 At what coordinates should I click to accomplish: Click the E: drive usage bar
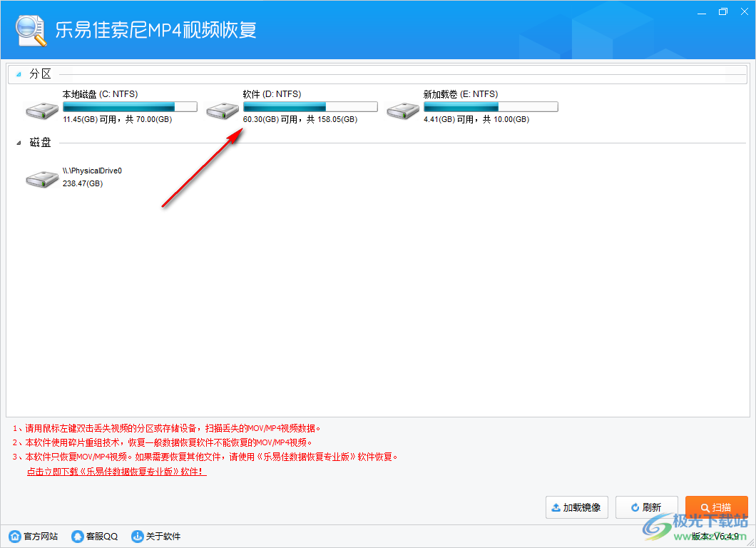(491, 106)
